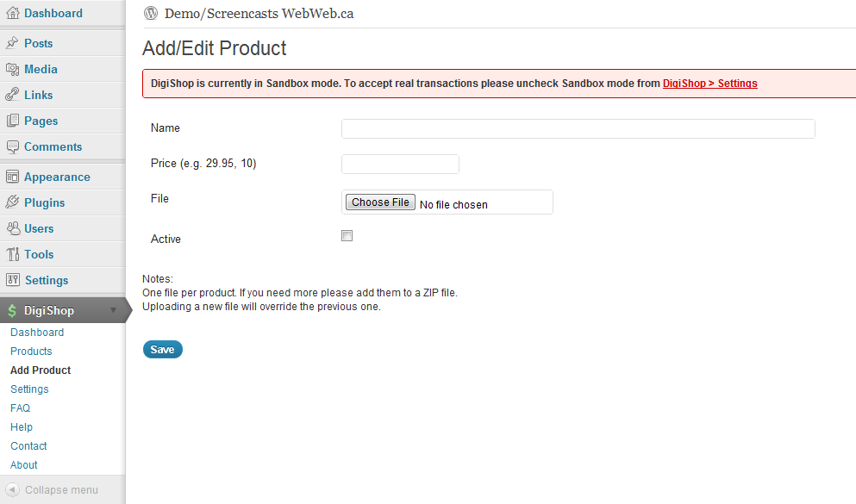Open the Products submenu item
This screenshot has height=504, width=856.
click(31, 352)
